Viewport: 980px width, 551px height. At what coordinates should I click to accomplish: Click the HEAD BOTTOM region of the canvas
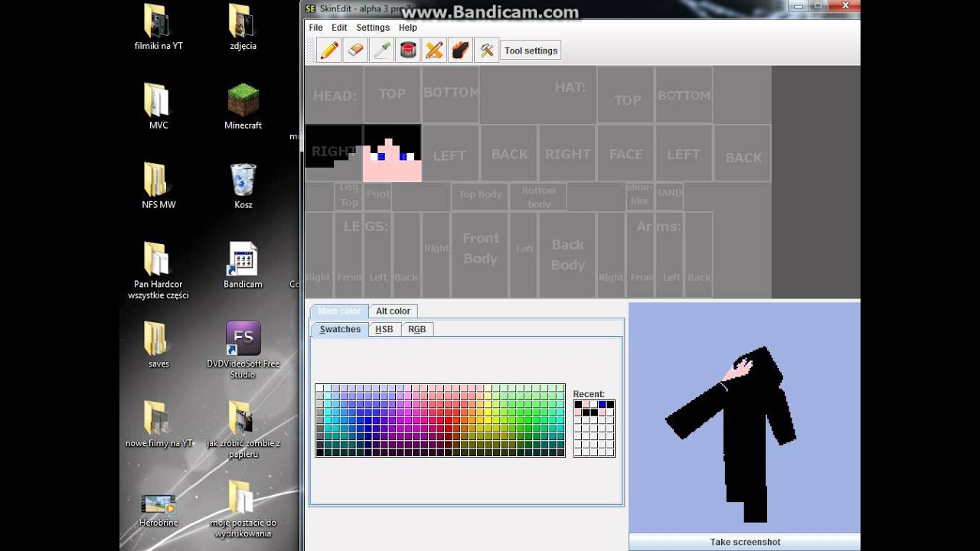click(450, 94)
